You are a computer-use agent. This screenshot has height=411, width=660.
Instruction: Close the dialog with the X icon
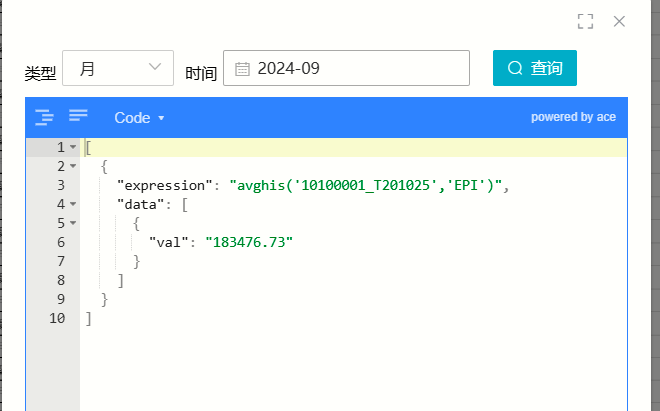coord(619,21)
